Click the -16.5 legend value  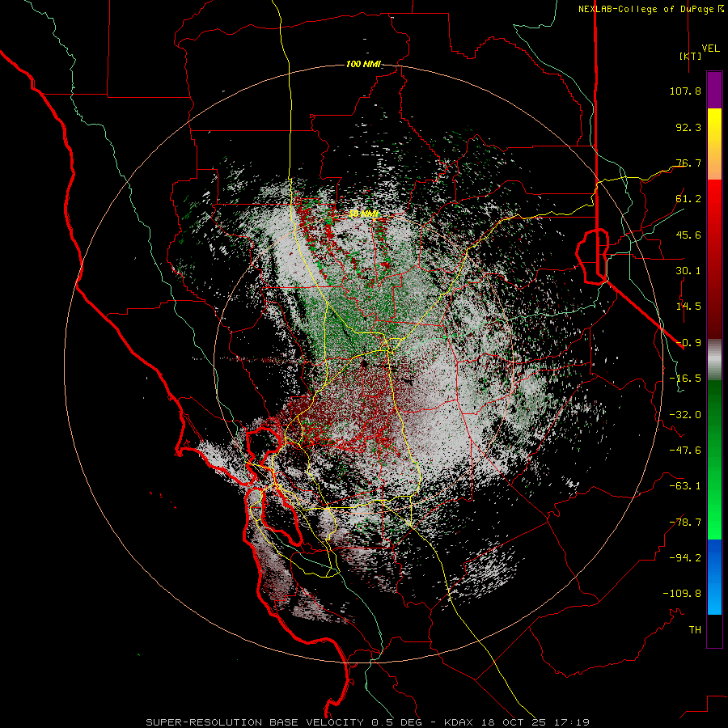(x=685, y=379)
